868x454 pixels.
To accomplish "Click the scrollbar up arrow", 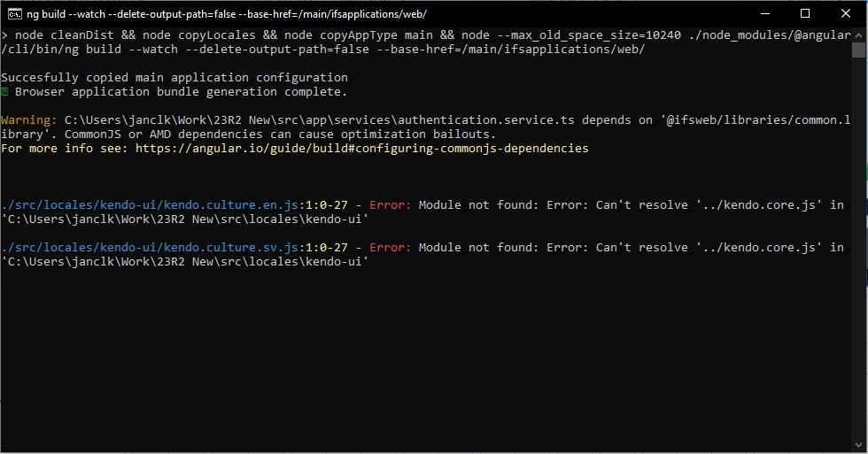I will [859, 35].
